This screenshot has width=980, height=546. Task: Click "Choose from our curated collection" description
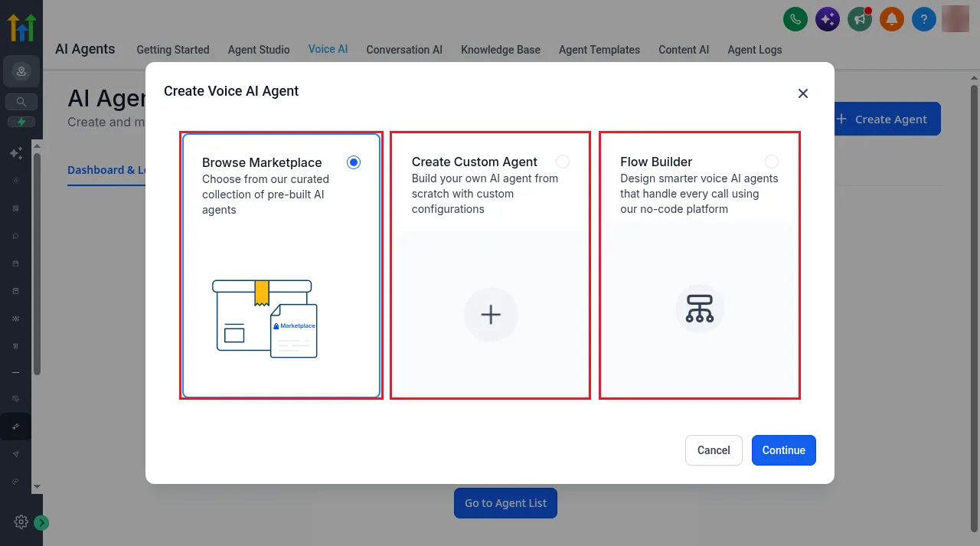pos(266,195)
